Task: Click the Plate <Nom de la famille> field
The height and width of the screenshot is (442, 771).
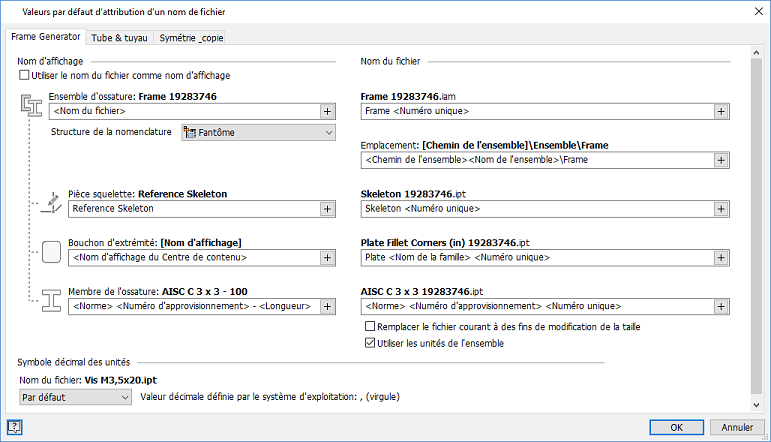Action: [x=537, y=258]
